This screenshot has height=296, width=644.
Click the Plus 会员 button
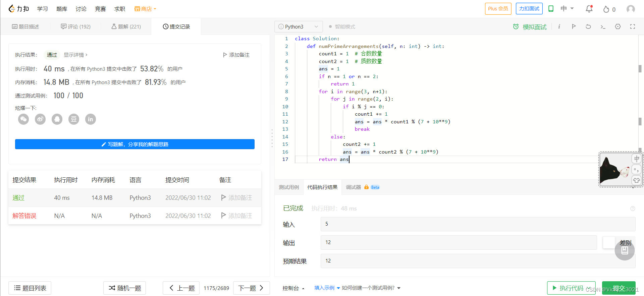coord(498,9)
